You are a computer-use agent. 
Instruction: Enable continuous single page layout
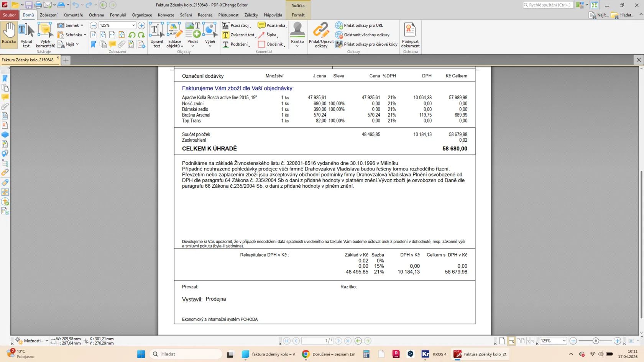pos(511,341)
